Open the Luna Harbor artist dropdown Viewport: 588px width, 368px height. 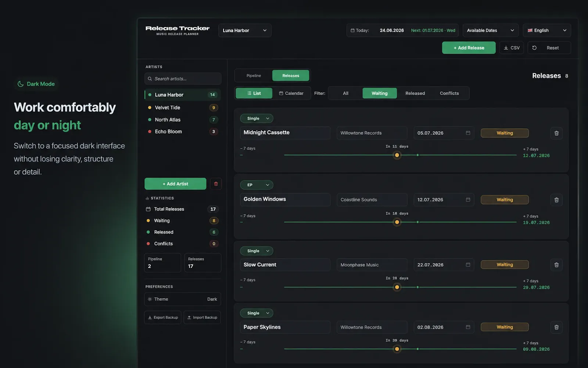[x=245, y=31]
